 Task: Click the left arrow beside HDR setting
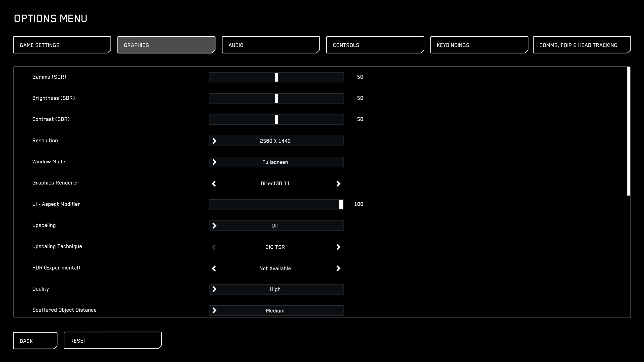tap(214, 268)
